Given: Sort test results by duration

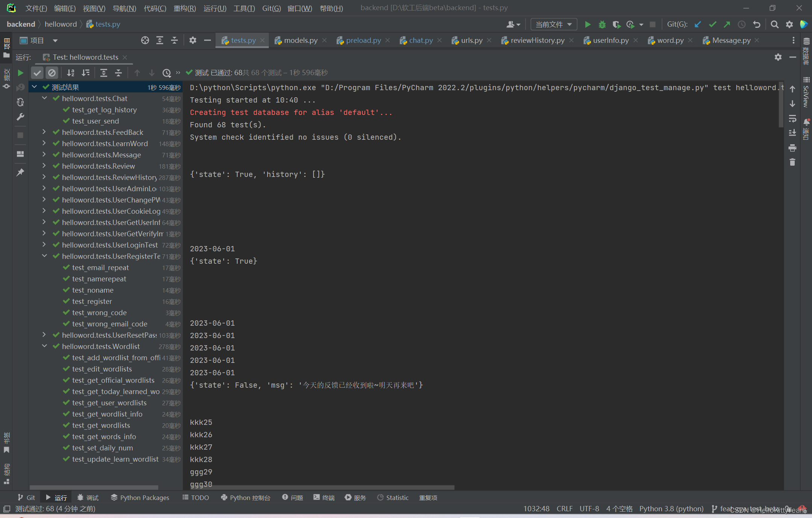Looking at the screenshot, I should tap(86, 72).
